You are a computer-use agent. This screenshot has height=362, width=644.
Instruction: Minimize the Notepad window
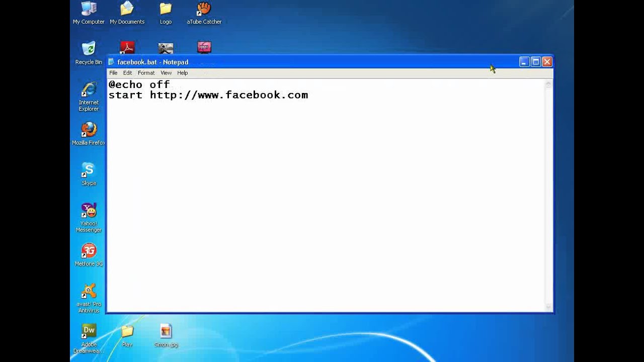pyautogui.click(x=524, y=62)
